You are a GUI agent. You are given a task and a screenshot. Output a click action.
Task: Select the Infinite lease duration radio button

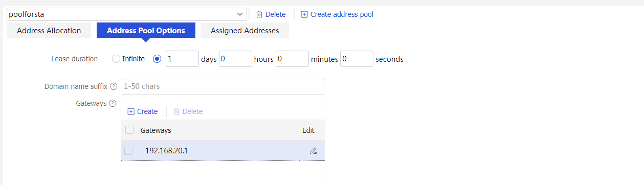(x=116, y=59)
